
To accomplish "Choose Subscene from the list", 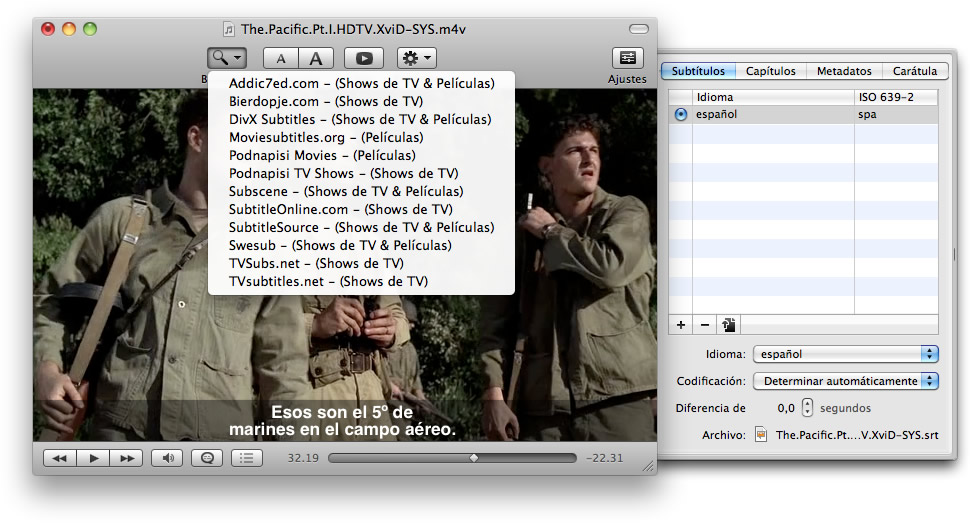I will 361,191.
